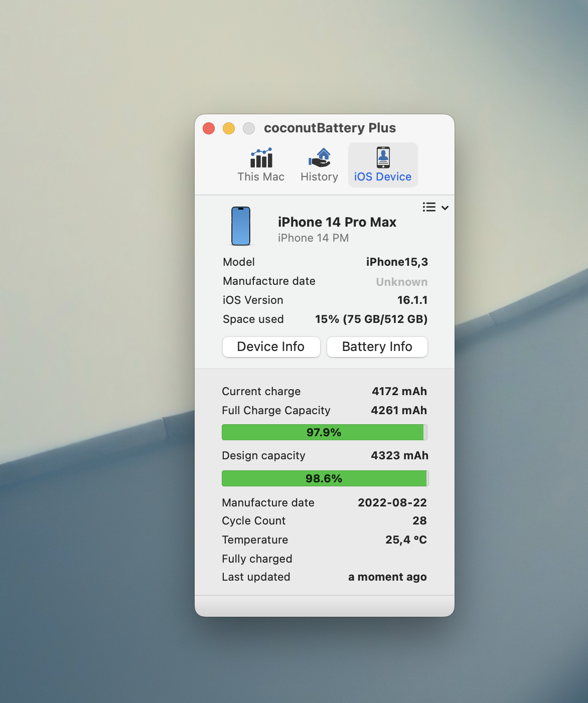Click the Unknown manufacture date value

coord(402,282)
